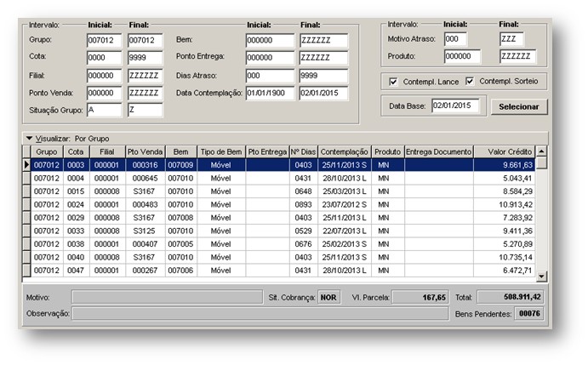Click the Produto Final input field

(518, 56)
